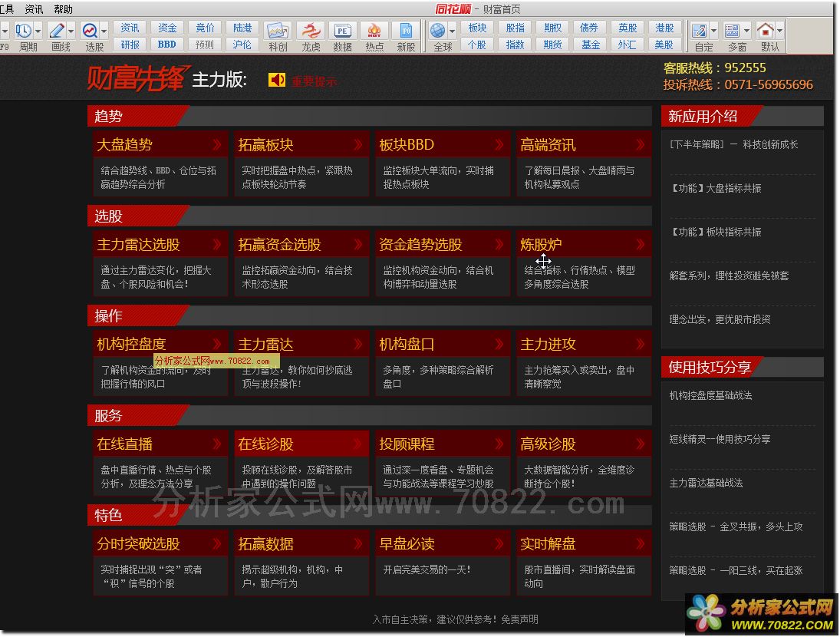The height and width of the screenshot is (637, 840).
Task: Open the 多窗 multi-window icon
Action: [732, 31]
